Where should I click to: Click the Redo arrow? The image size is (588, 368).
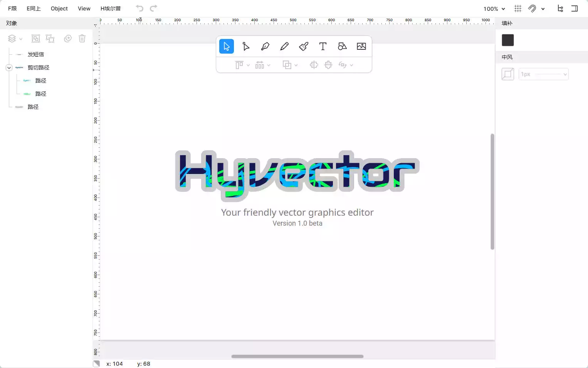click(x=153, y=8)
